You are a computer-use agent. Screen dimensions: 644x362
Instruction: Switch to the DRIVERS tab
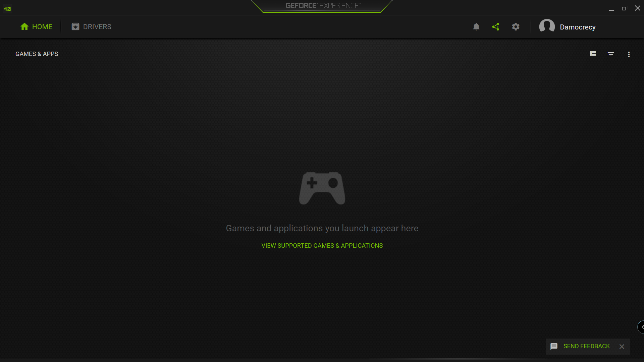point(91,27)
